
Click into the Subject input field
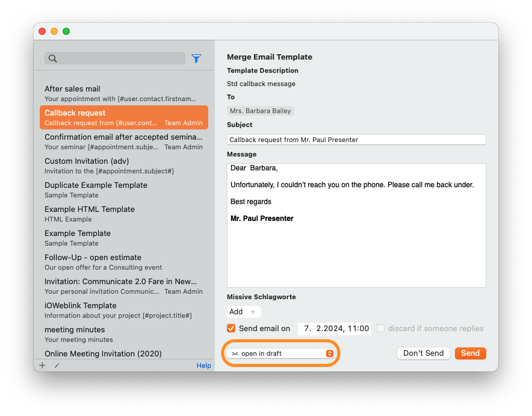pos(356,140)
